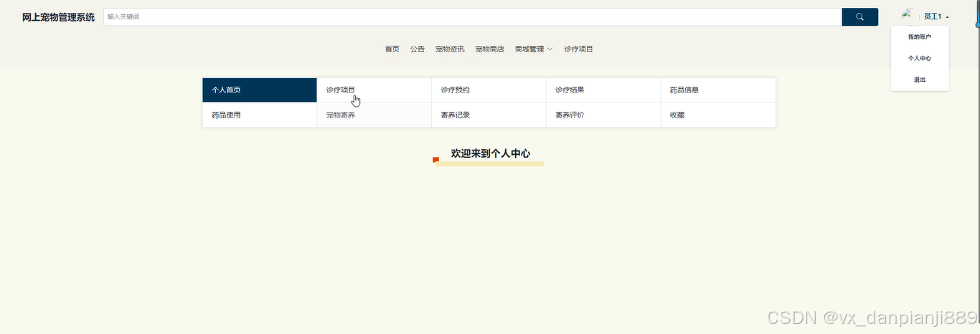Go to 首页 in navigation bar
The height and width of the screenshot is (334, 980).
pyautogui.click(x=392, y=49)
